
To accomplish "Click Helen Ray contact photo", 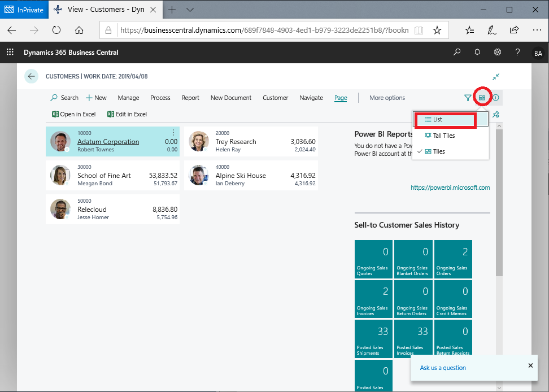I will coord(198,141).
